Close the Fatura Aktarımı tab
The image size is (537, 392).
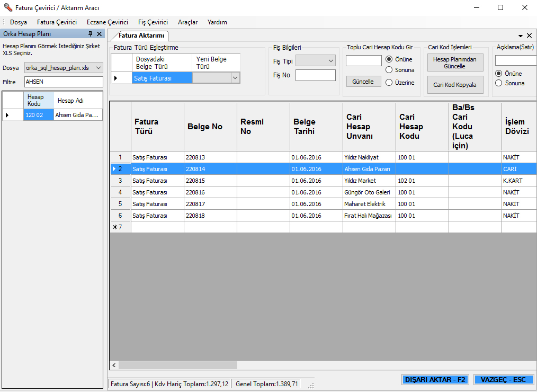pos(529,35)
